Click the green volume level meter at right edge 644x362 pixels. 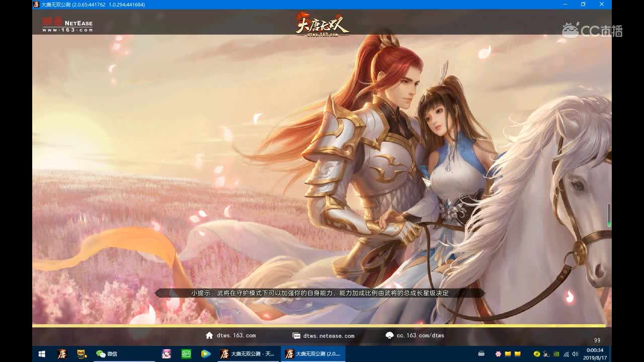click(x=609, y=216)
